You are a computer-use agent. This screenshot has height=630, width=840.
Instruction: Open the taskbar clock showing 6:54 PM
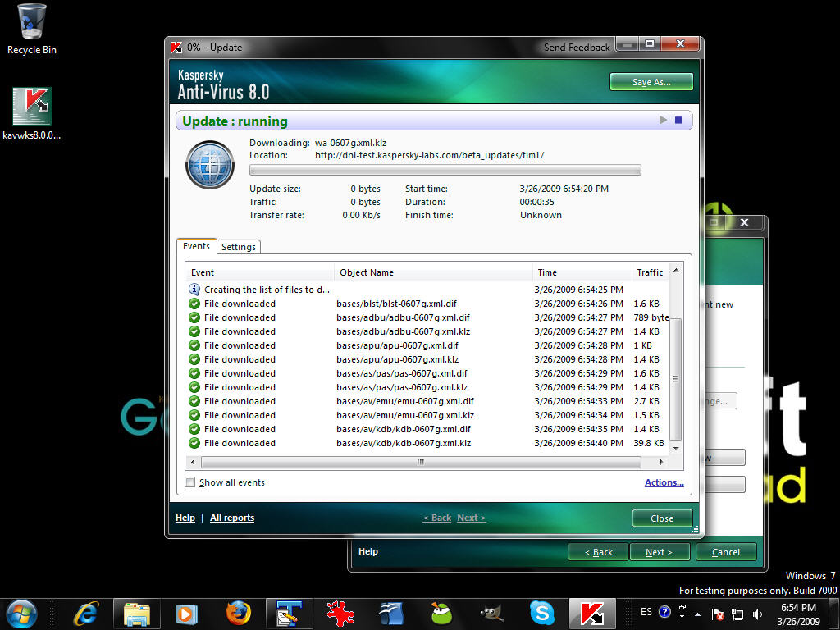tap(798, 614)
